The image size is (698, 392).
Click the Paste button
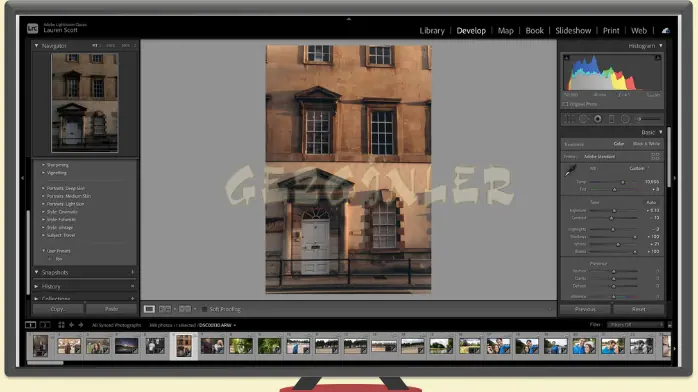click(111, 309)
